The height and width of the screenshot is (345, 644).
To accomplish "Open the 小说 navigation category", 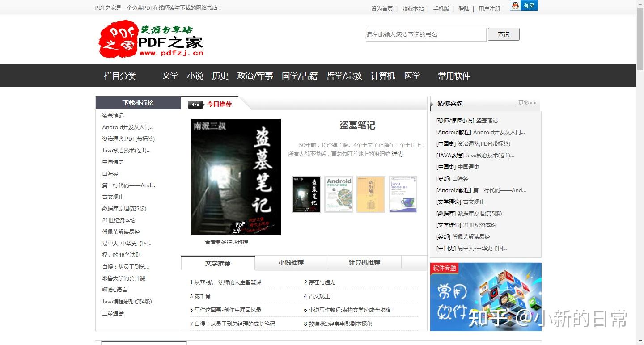I will (x=195, y=76).
